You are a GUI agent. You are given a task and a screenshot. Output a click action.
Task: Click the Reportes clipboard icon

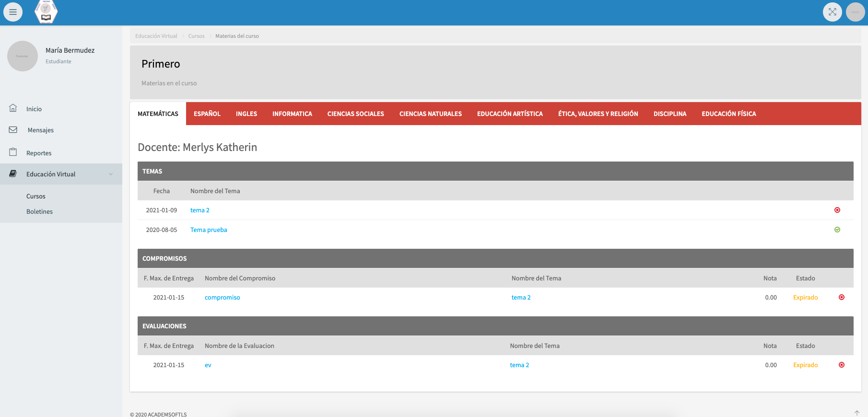(x=13, y=152)
